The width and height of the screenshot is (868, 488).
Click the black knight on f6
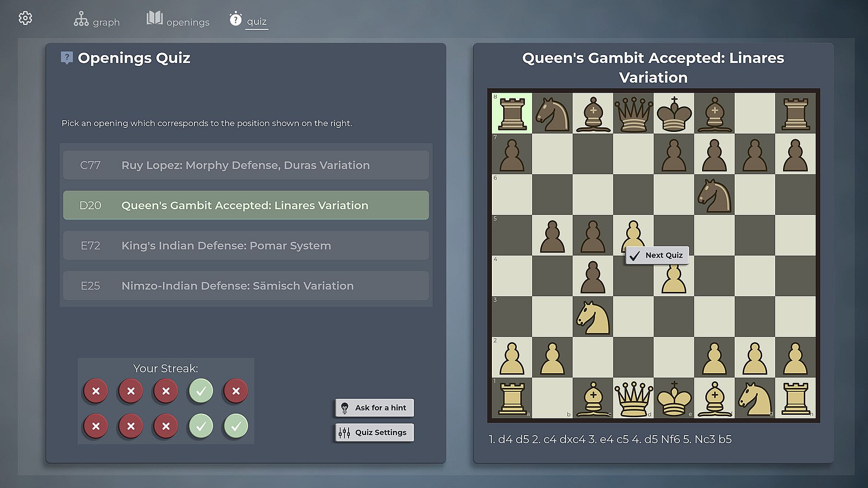(x=714, y=195)
